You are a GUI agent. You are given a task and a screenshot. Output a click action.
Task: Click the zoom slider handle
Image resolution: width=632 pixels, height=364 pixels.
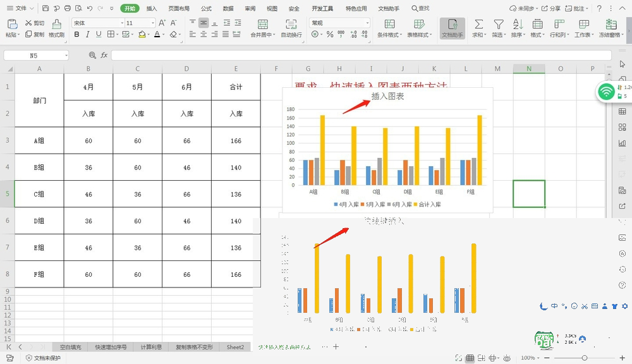[x=585, y=358]
